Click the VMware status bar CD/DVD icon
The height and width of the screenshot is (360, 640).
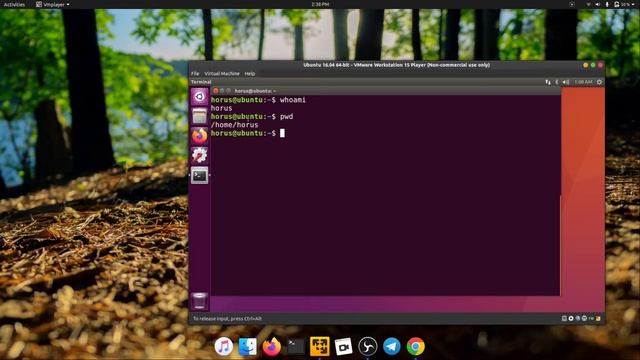[x=571, y=318]
